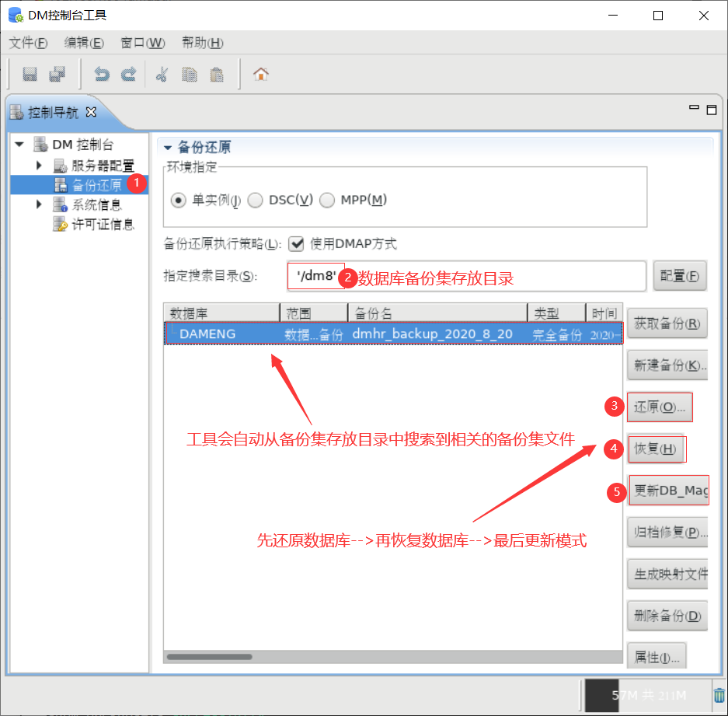Select the DSC(V) radio button
The height and width of the screenshot is (716, 728).
[x=255, y=201]
